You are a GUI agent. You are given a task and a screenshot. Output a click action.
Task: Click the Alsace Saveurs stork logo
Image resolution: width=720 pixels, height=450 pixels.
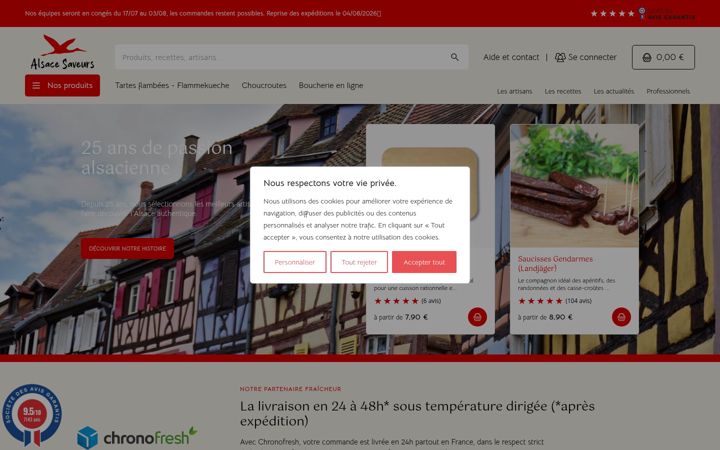pos(62,52)
